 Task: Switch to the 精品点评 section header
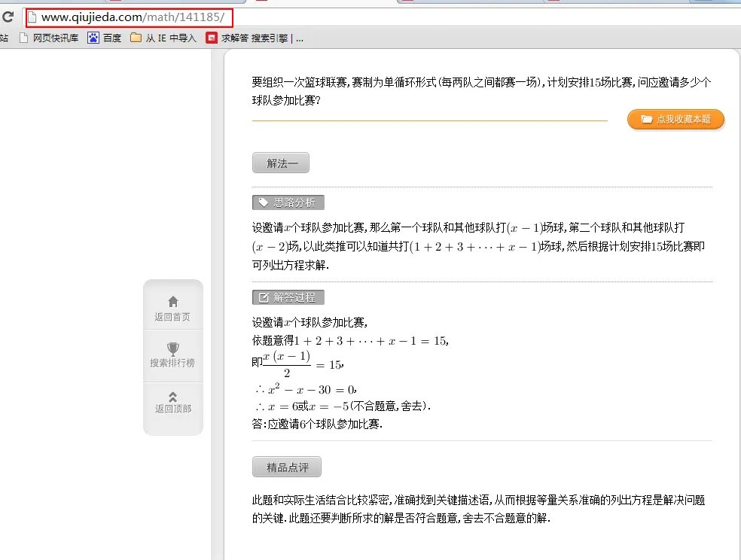click(x=285, y=467)
